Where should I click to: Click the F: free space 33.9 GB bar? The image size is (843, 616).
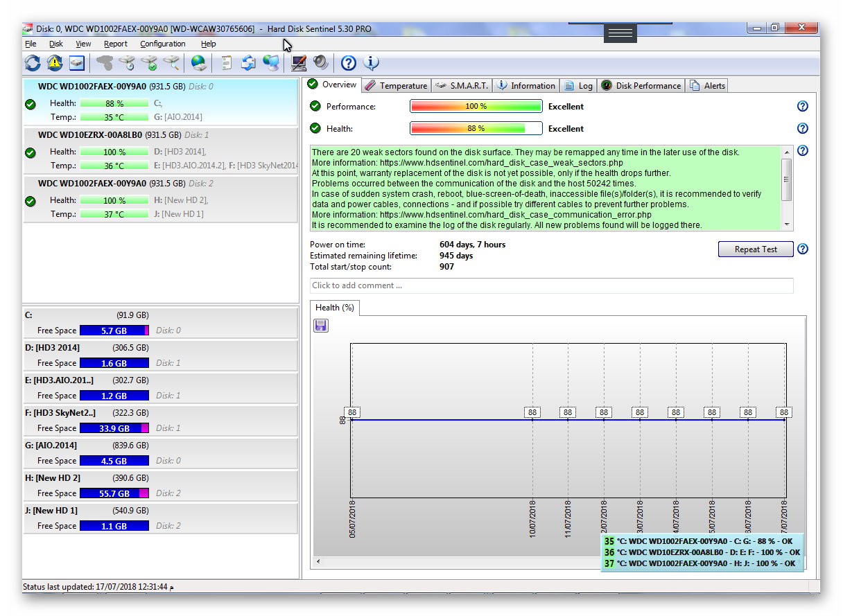(114, 428)
